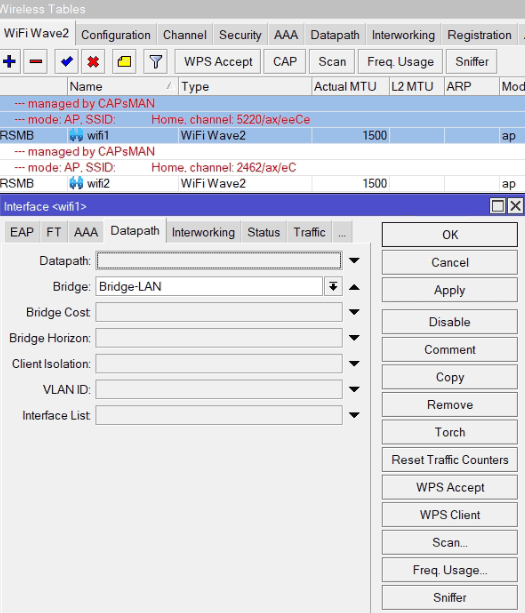The height and width of the screenshot is (613, 525).
Task: Click the dialog Remove button
Action: 450,405
